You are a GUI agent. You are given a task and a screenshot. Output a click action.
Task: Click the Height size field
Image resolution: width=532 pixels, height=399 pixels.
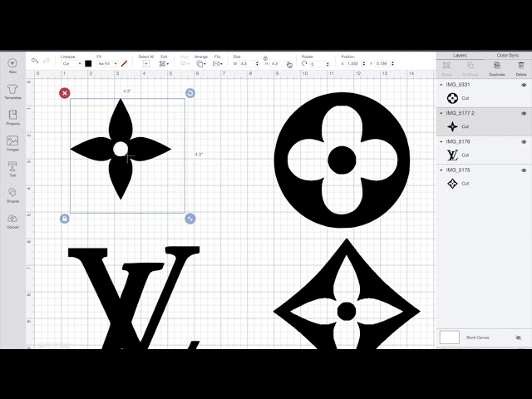pos(278,64)
